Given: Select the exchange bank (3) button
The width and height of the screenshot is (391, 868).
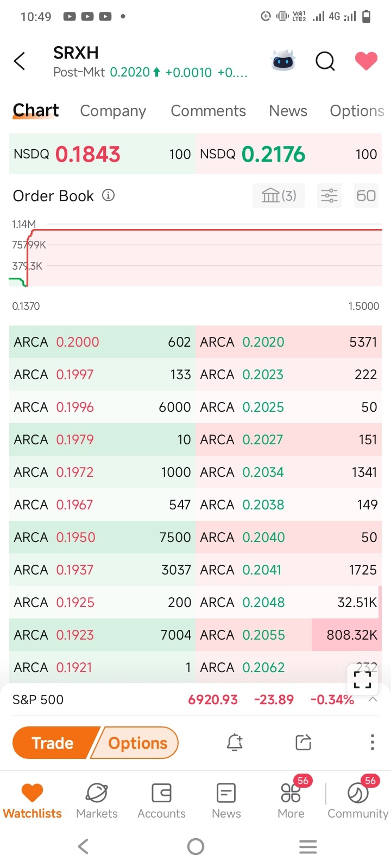Looking at the screenshot, I should pos(279,195).
